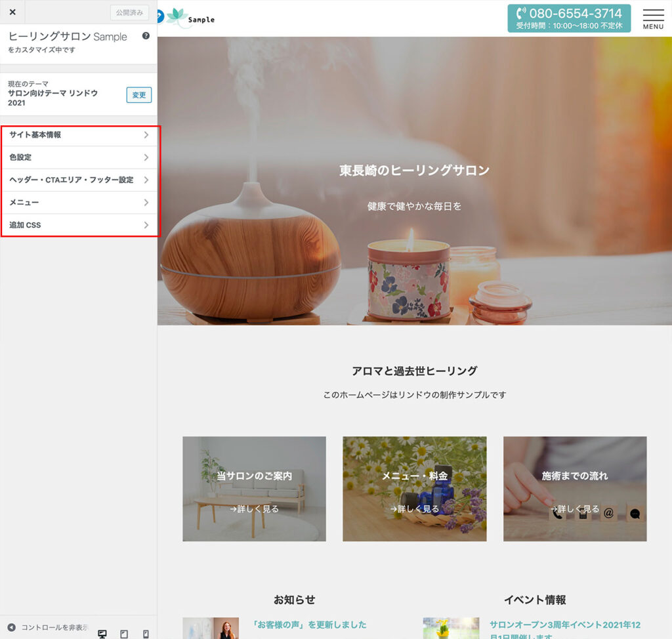
Task: Click the Sample lotus logo
Action: click(x=191, y=18)
